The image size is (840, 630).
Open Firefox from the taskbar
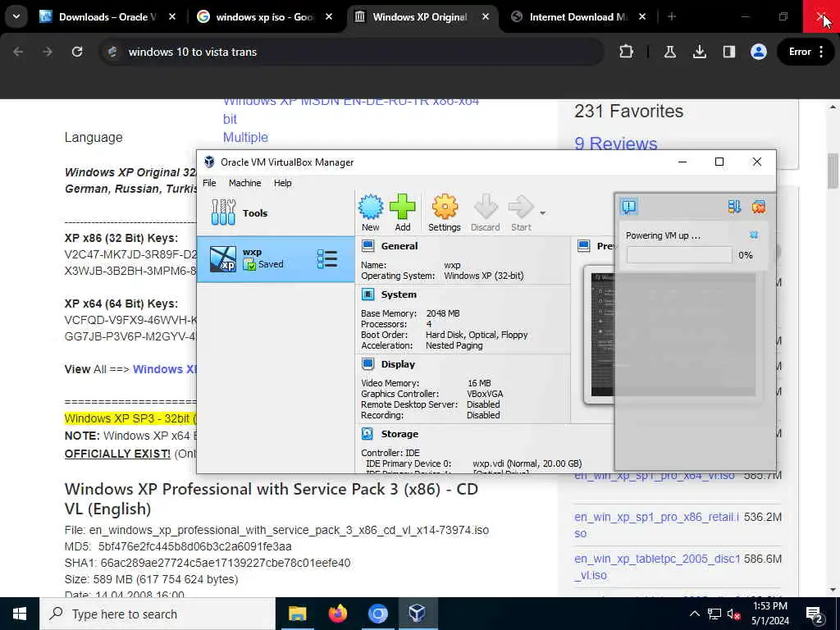[x=337, y=614]
